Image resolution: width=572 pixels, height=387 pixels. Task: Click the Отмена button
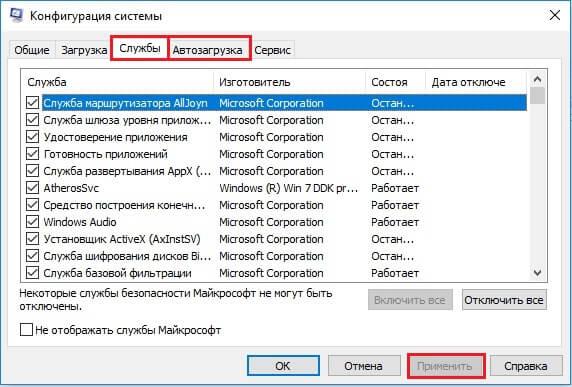click(364, 365)
